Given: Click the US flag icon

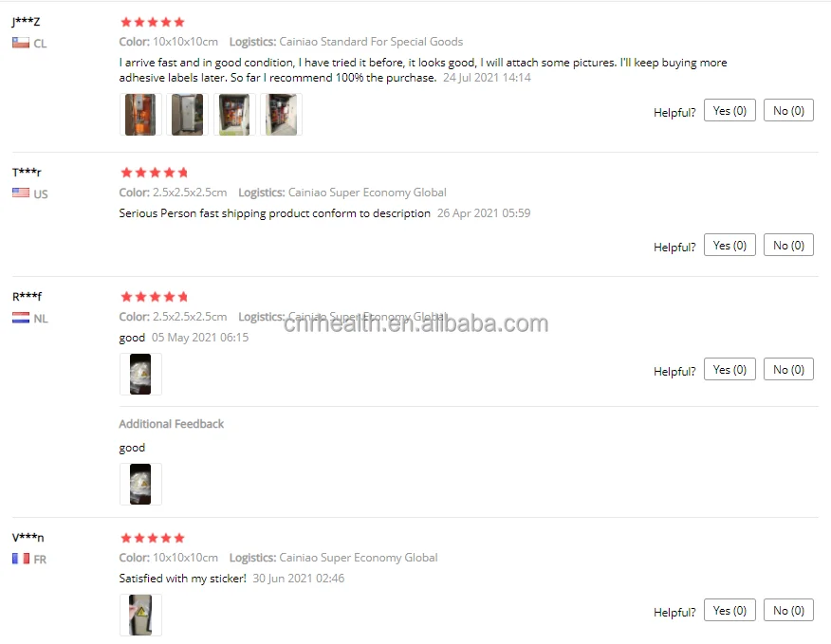Looking at the screenshot, I should (21, 193).
